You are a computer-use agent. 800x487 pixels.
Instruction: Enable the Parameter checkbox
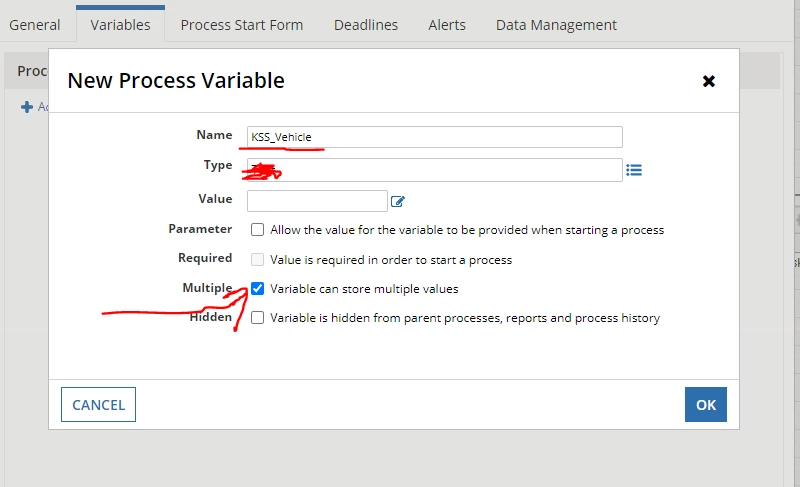coord(258,229)
